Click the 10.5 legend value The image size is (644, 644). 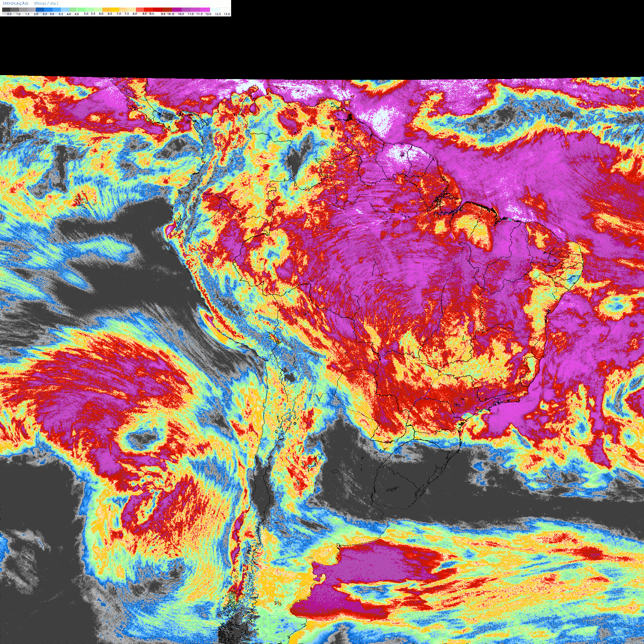[181, 14]
